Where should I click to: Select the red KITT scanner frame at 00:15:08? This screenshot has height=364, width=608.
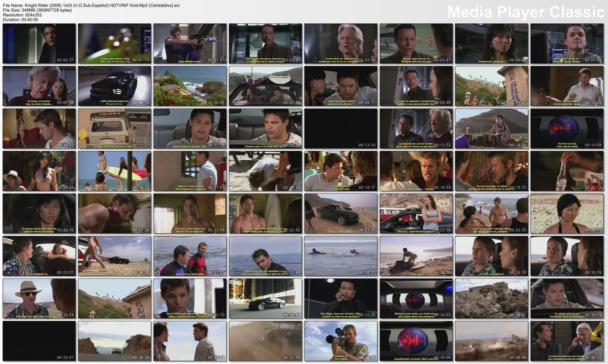pyautogui.click(x=567, y=128)
